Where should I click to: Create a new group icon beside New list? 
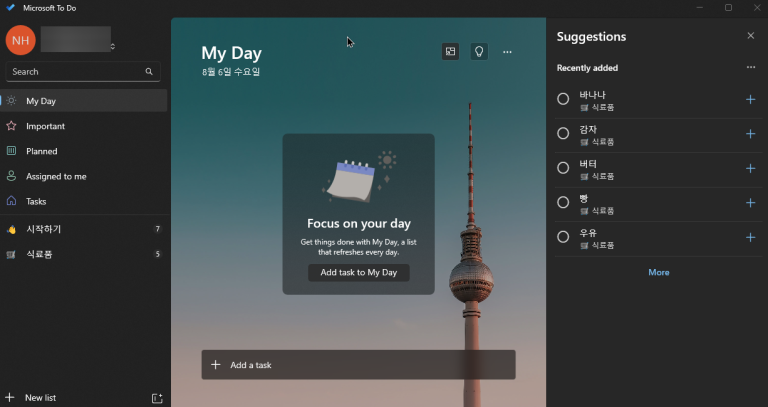(x=157, y=398)
